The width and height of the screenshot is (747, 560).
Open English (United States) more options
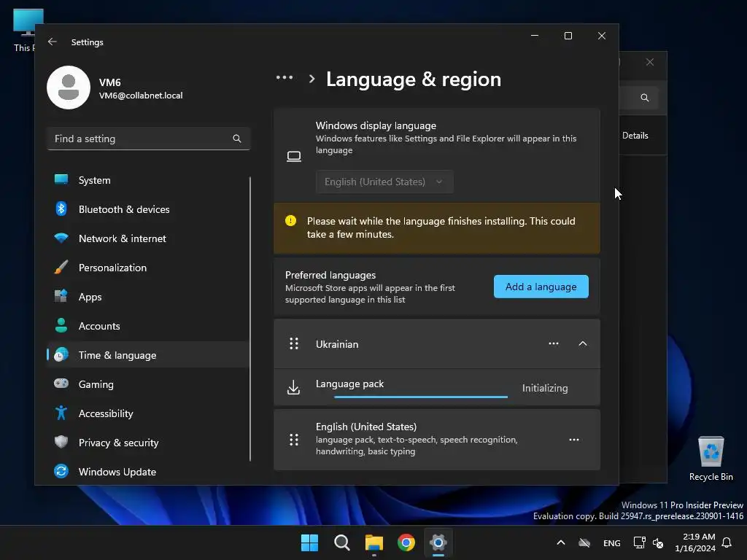[574, 440]
